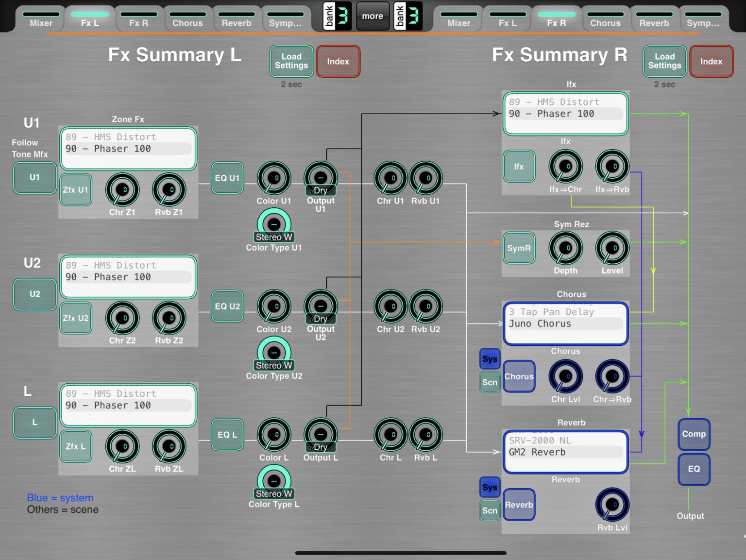The image size is (746, 560).
Task: Click the Ifx⇒Chr knob
Action: pyautogui.click(x=565, y=166)
